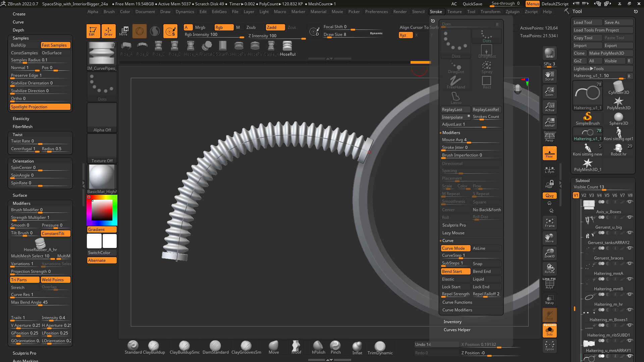Select the Draw mode button

(x=108, y=31)
